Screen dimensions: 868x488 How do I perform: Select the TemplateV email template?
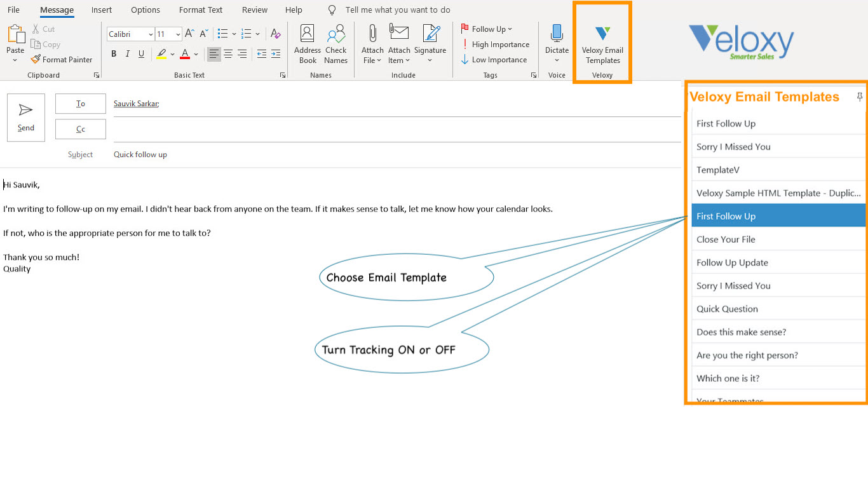(x=778, y=170)
